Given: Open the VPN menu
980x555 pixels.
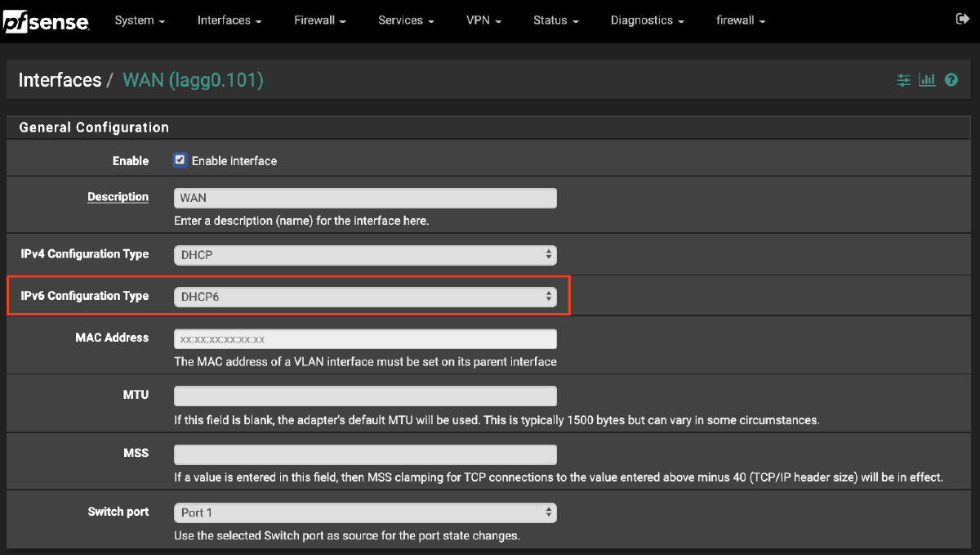Looking at the screenshot, I should (483, 20).
